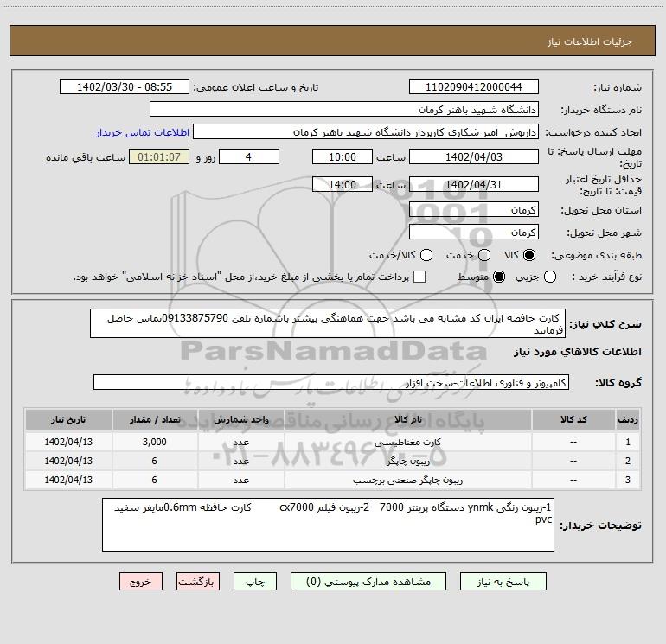Select the متوسط purchase type radio
666x644 pixels.
click(499, 277)
